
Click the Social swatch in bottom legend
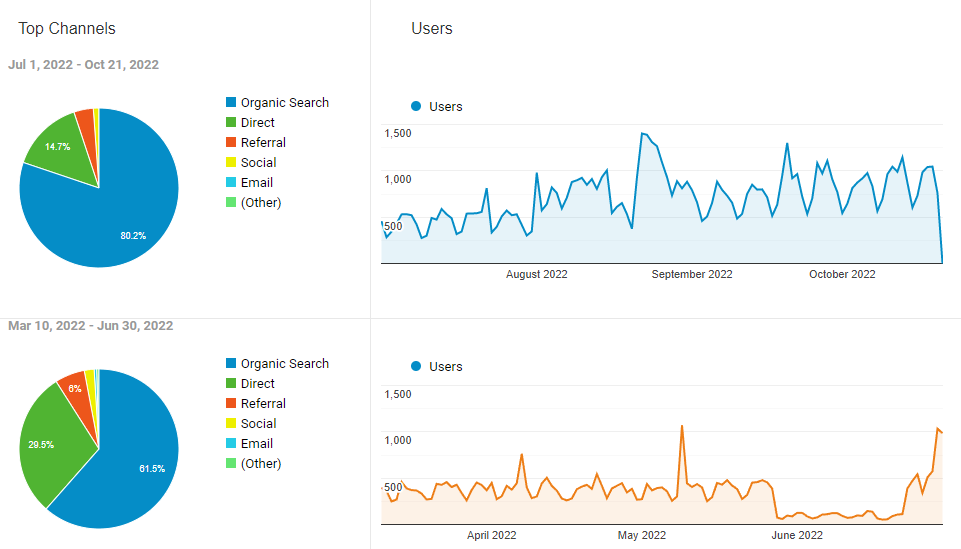231,423
